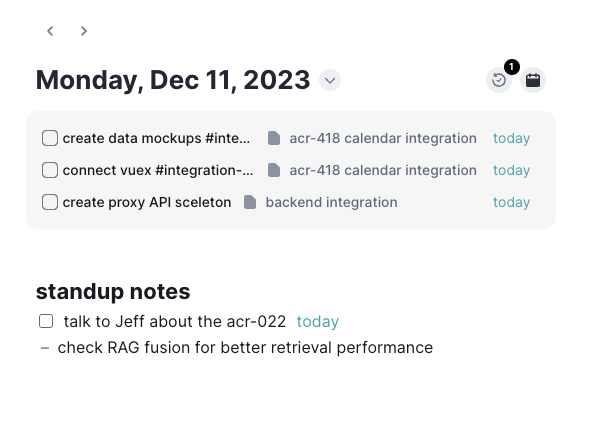Click the standup notes heading
This screenshot has width=613, height=447.
tap(113, 291)
